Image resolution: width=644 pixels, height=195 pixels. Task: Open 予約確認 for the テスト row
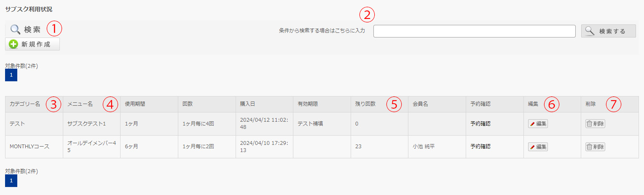tap(480, 124)
